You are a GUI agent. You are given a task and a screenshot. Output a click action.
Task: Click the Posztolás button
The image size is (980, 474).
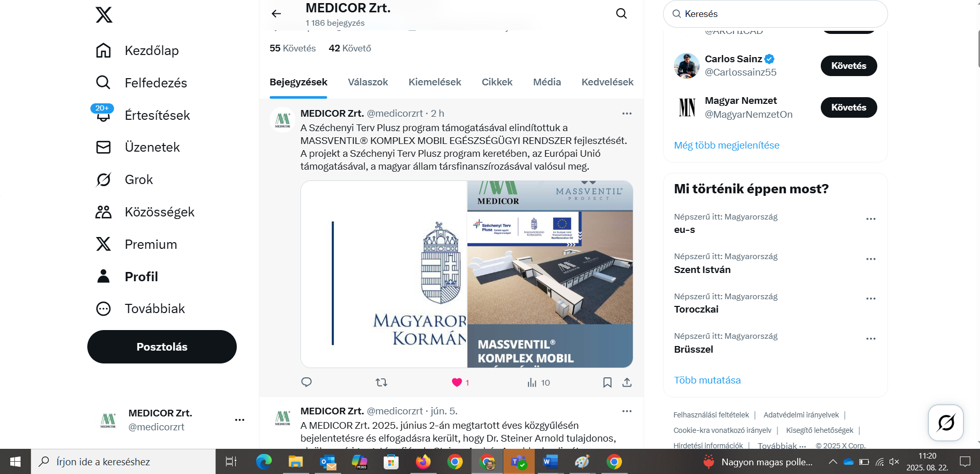pyautogui.click(x=162, y=347)
